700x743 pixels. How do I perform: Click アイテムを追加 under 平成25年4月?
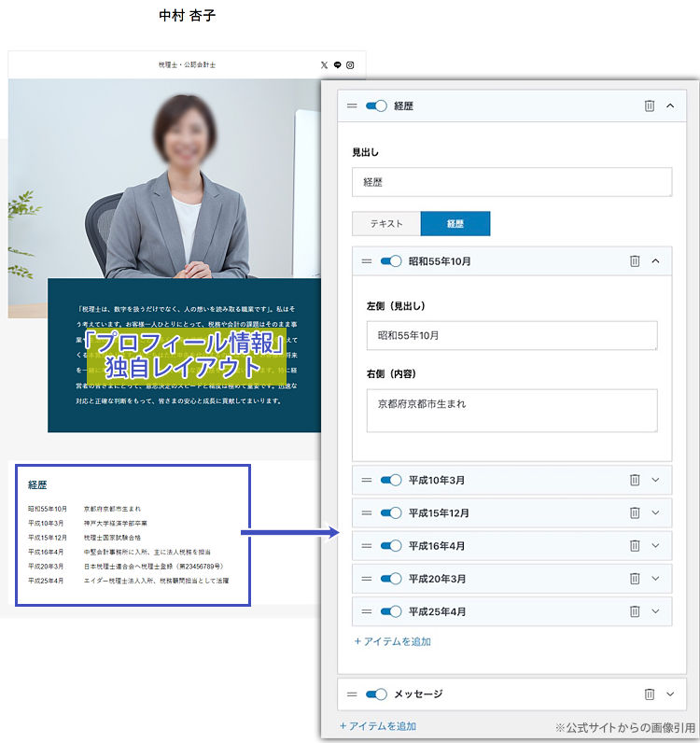click(392, 641)
